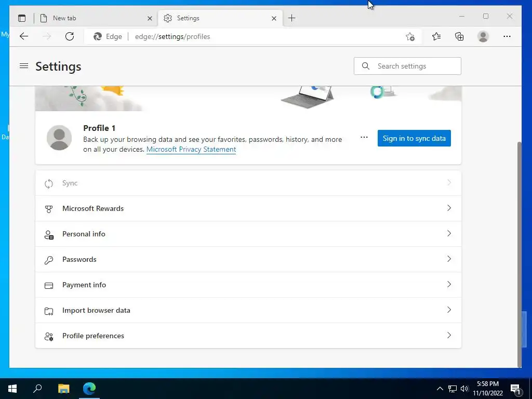Open the Settings hamburger menu

(x=24, y=66)
